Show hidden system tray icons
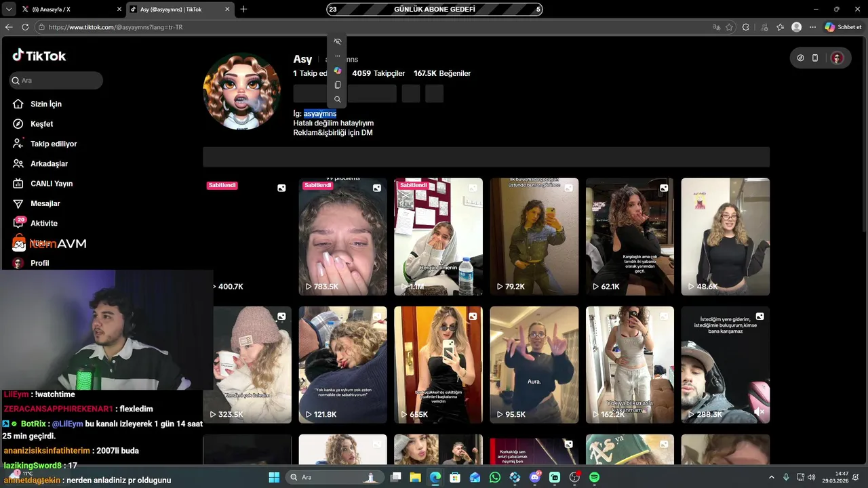Screen dimensions: 868x488 (x=772, y=477)
